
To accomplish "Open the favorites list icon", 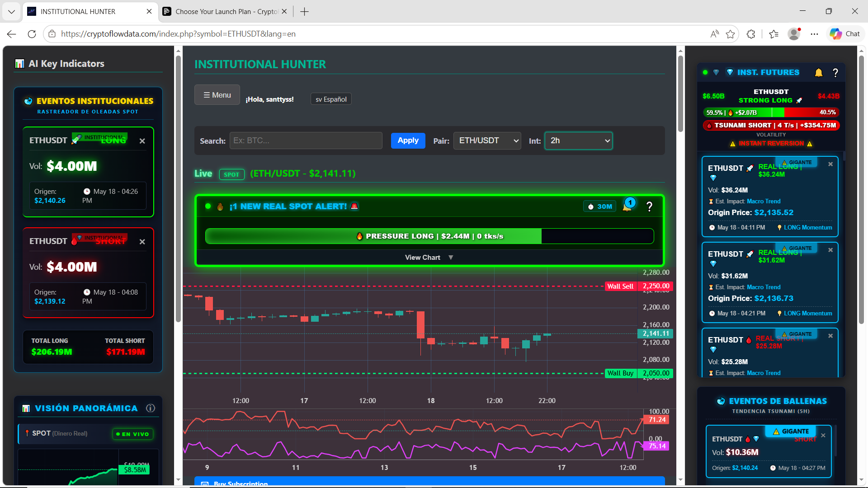I will [x=774, y=34].
